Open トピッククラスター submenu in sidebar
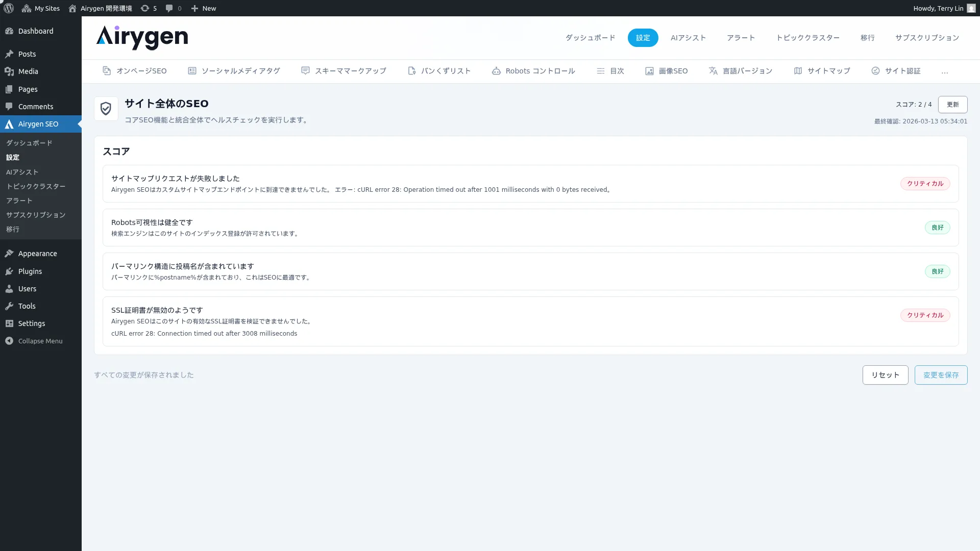This screenshot has height=551, width=980. pyautogui.click(x=36, y=186)
